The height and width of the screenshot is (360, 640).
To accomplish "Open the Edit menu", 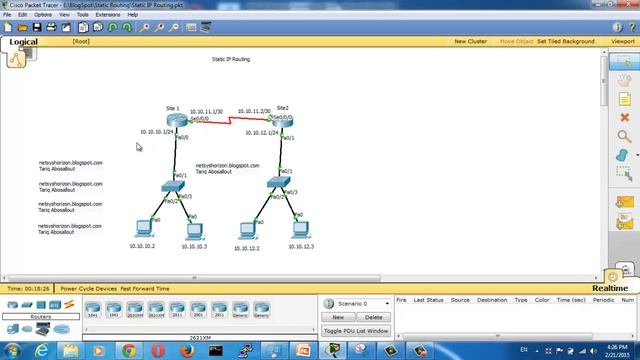I will coord(22,15).
